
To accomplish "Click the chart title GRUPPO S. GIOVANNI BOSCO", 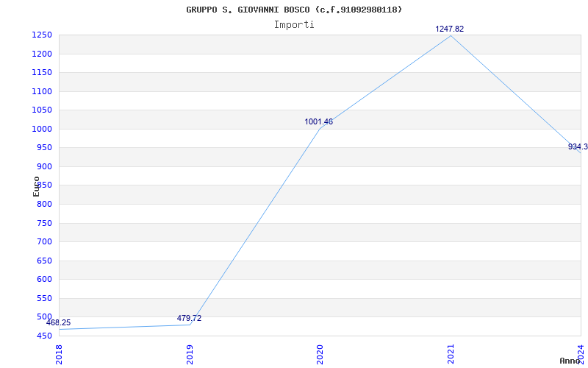I will [294, 10].
